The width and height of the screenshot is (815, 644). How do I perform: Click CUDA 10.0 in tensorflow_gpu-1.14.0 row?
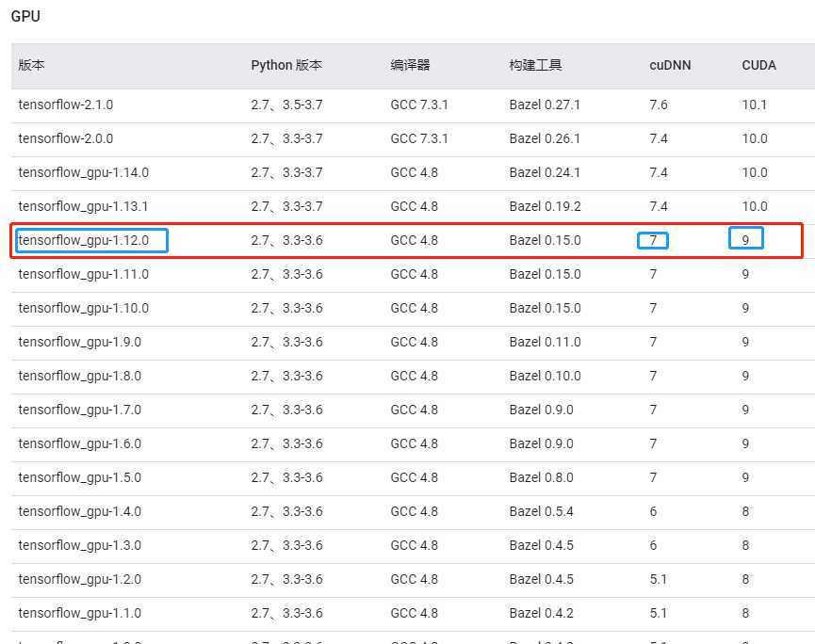coord(754,172)
